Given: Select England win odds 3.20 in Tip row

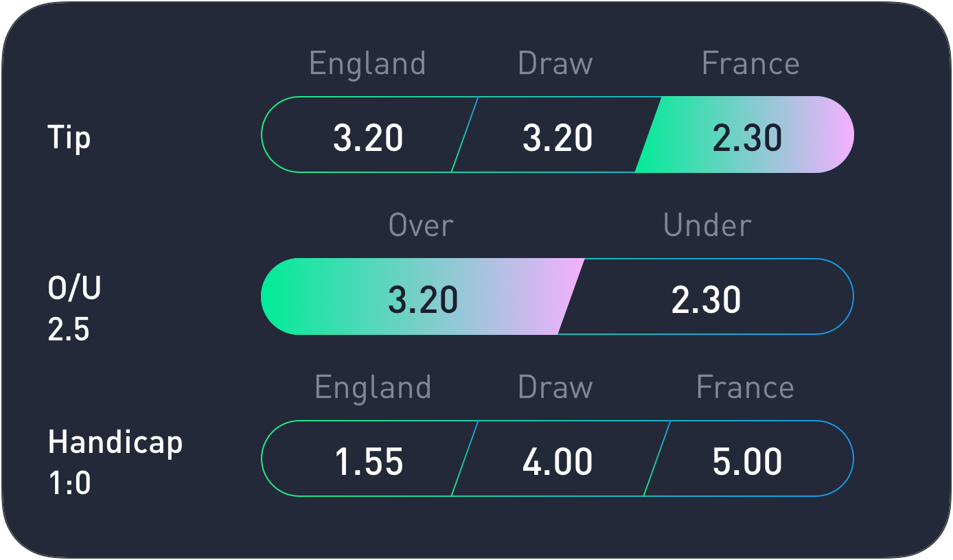Looking at the screenshot, I should point(367,137).
